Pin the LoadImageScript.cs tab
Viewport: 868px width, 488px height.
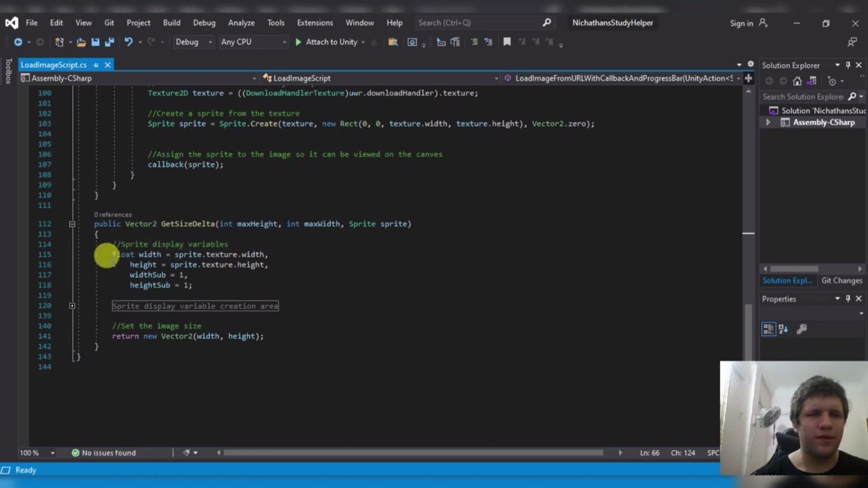pos(96,65)
